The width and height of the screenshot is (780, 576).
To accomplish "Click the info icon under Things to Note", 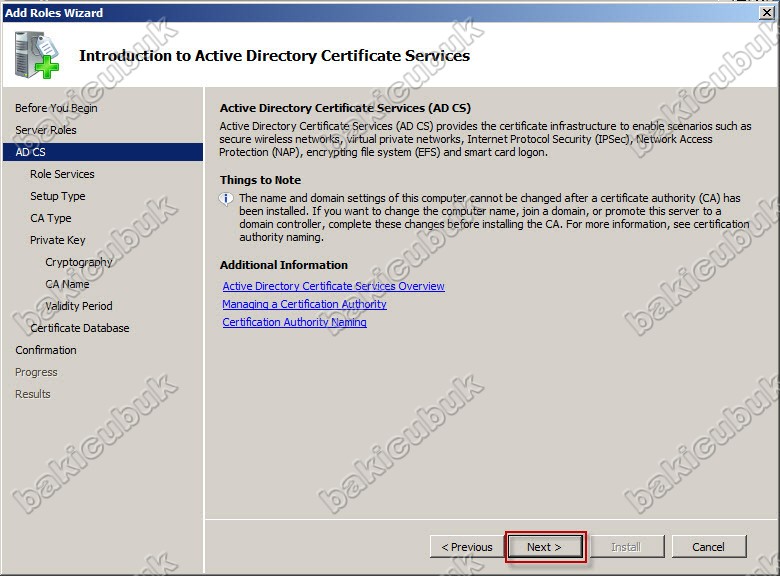I will coord(226,199).
